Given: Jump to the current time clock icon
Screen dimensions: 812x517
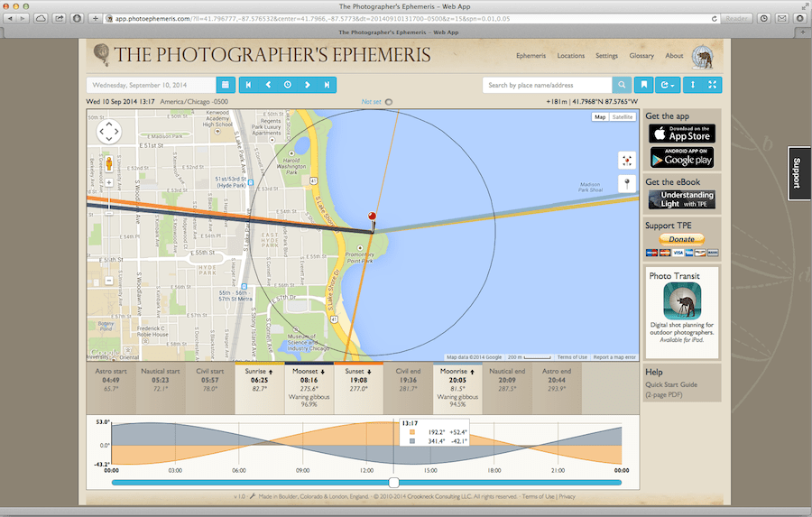Looking at the screenshot, I should click(x=288, y=85).
